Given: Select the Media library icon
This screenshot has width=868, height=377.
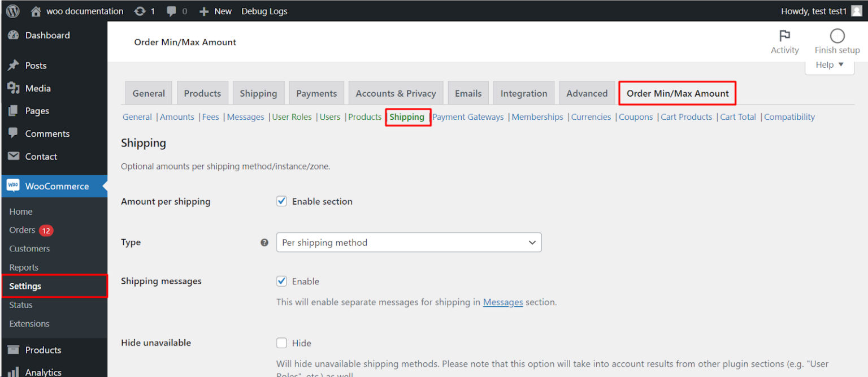Looking at the screenshot, I should (x=13, y=88).
